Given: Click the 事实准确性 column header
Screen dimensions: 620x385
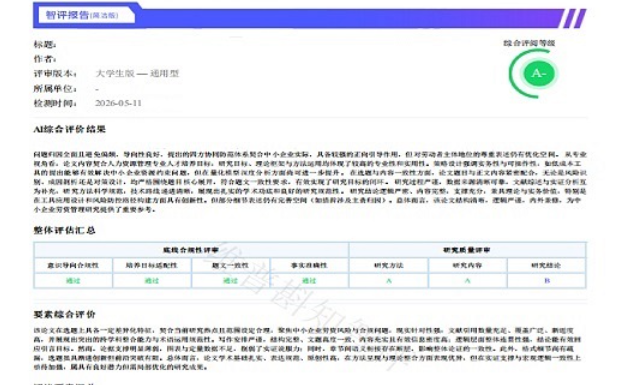Looking at the screenshot, I should point(309,266).
